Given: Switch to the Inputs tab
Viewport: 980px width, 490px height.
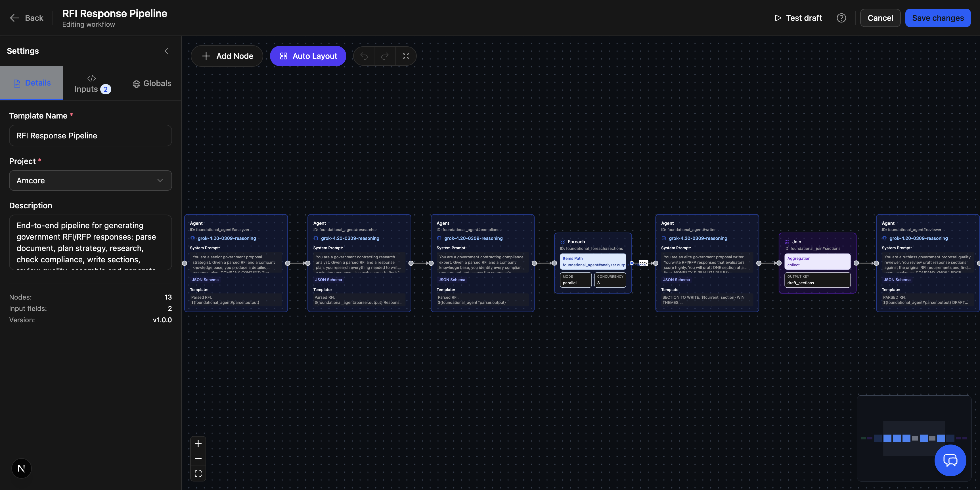Looking at the screenshot, I should (92, 84).
